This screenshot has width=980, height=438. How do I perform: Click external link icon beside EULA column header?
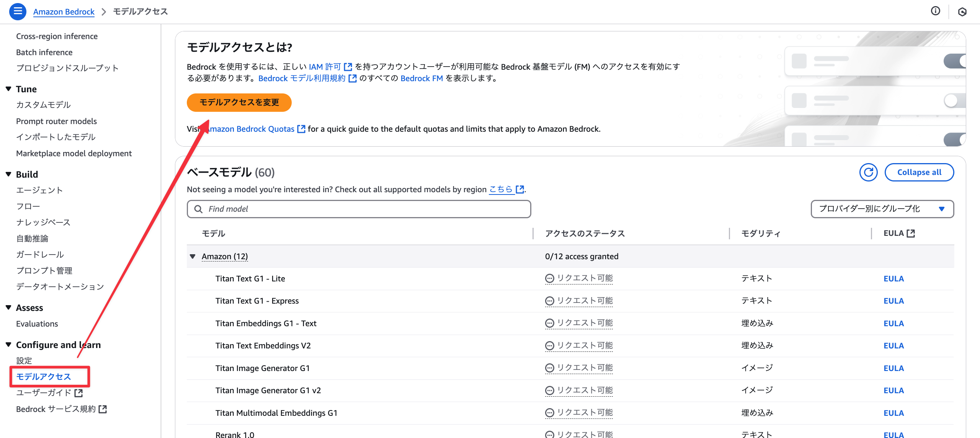tap(911, 234)
